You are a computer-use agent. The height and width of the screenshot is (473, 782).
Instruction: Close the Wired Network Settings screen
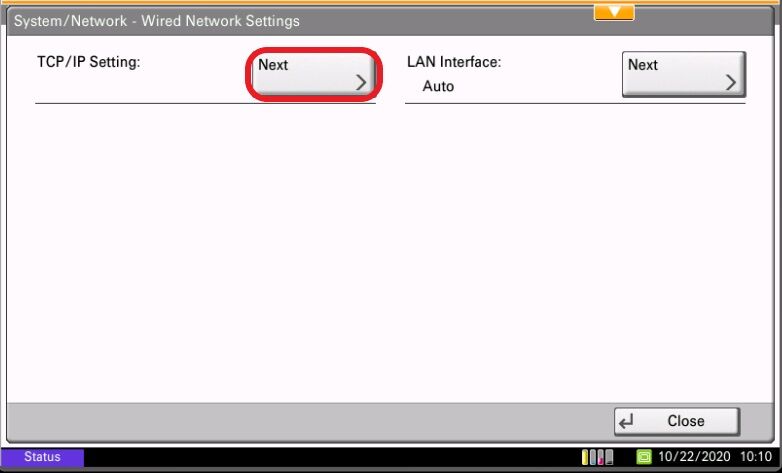[677, 422]
